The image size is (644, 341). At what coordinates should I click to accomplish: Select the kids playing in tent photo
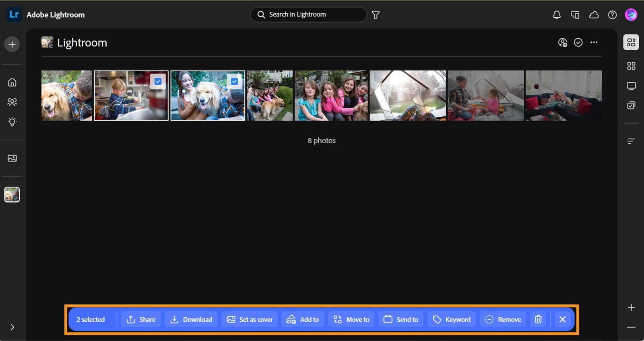point(486,96)
